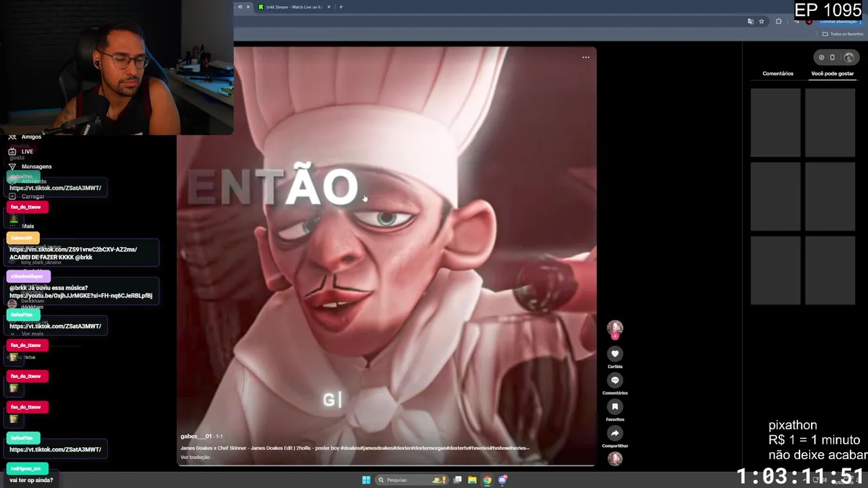Open Mensagens in the TikTok sidebar
868x488 pixels.
36,167
